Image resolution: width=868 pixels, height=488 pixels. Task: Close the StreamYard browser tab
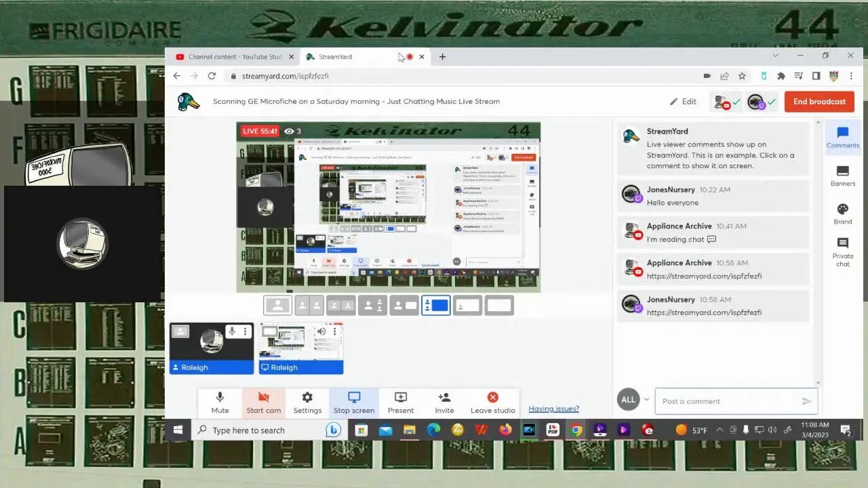point(422,57)
